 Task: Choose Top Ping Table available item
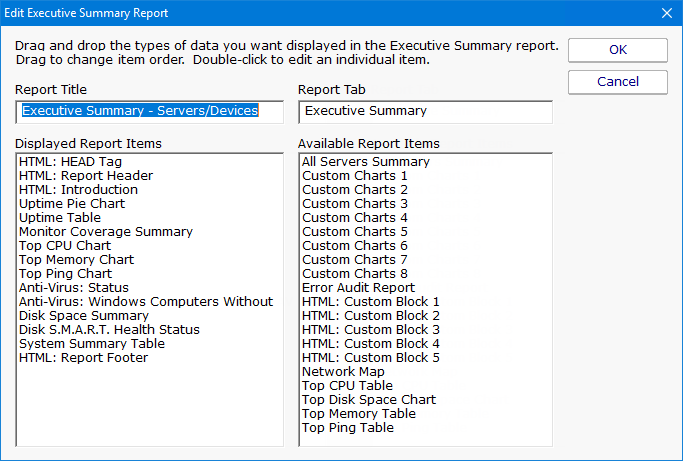pos(348,428)
